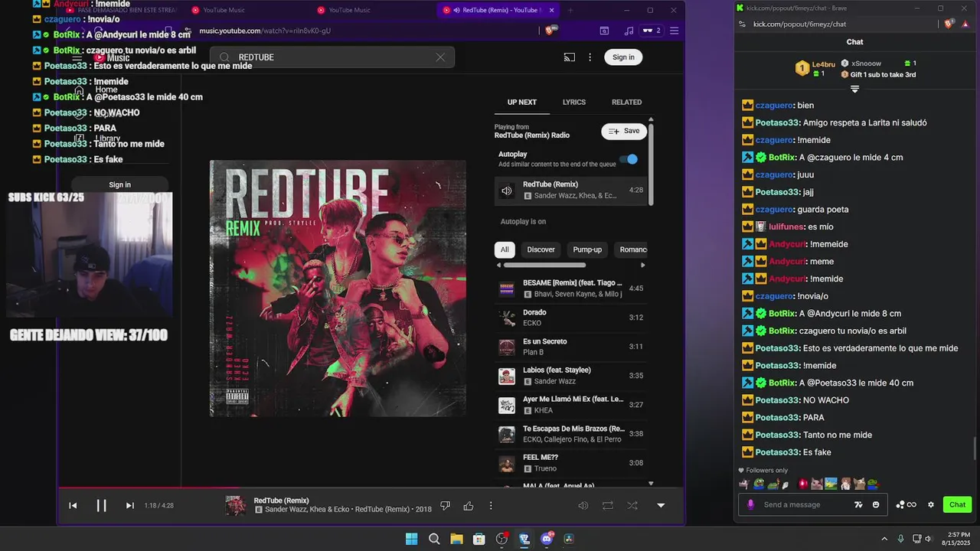Screen dimensions: 980x551
Task: Close the RedTube (Remix) browser tab
Action: tap(551, 10)
